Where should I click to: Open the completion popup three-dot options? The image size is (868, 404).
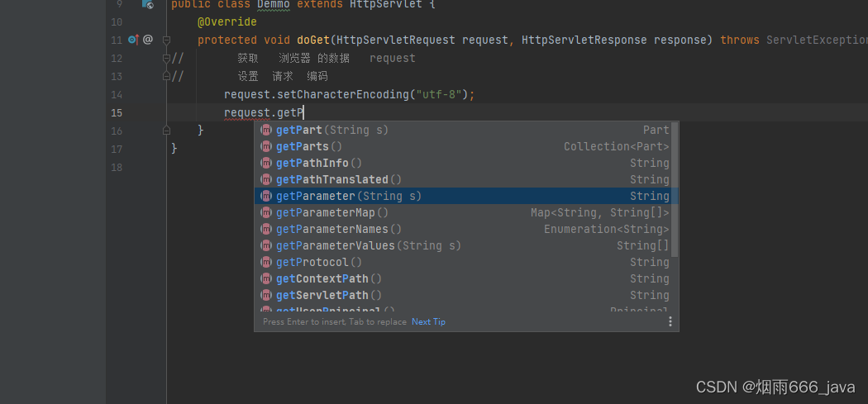670,321
